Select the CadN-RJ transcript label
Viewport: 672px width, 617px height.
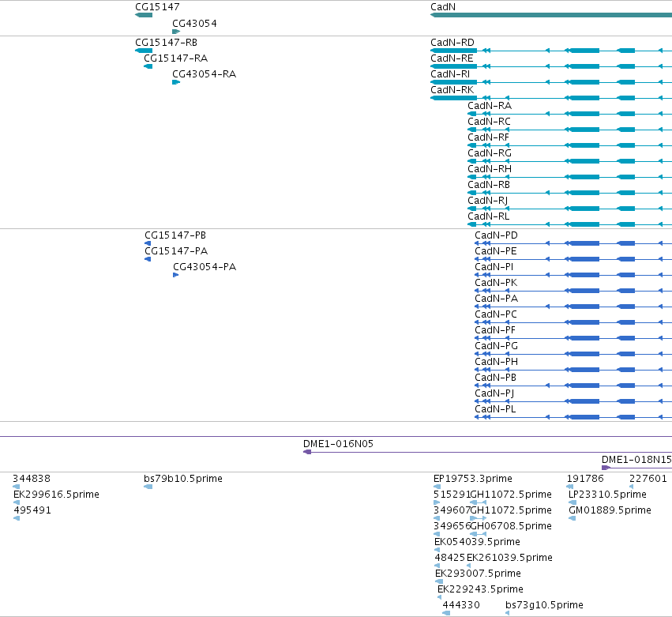[488, 201]
